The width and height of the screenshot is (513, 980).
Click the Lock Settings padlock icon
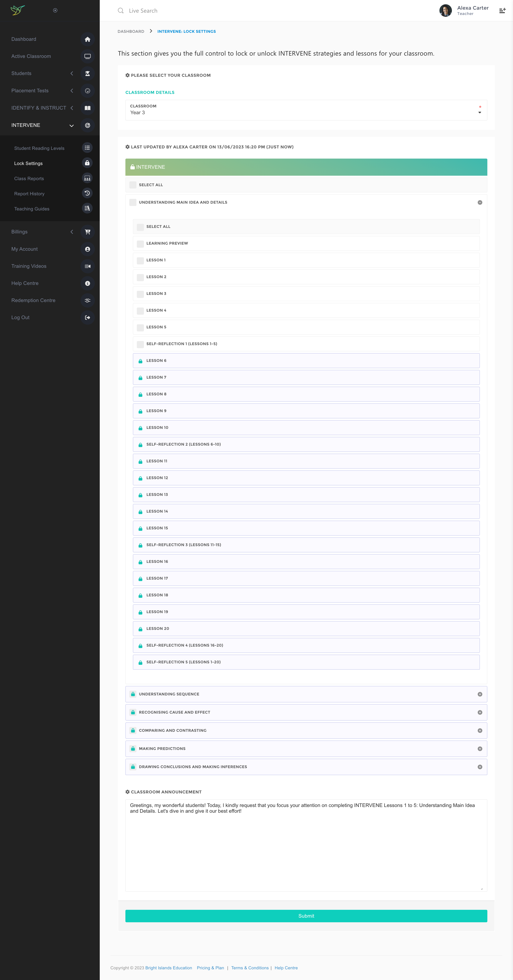87,163
